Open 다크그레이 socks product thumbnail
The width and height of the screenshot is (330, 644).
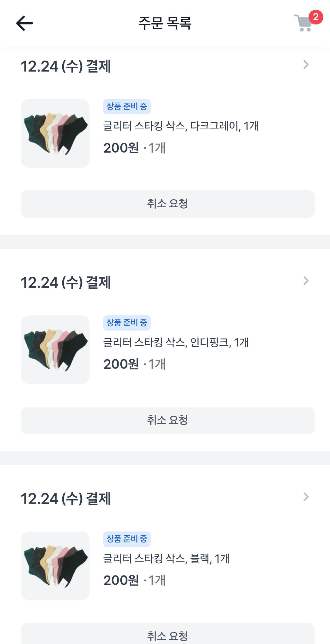pyautogui.click(x=55, y=133)
